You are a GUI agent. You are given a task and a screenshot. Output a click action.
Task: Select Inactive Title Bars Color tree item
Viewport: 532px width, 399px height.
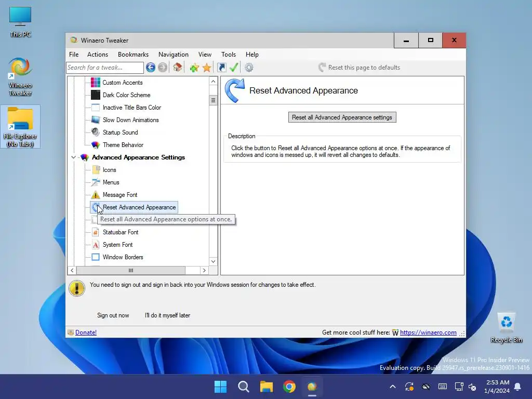pyautogui.click(x=131, y=108)
